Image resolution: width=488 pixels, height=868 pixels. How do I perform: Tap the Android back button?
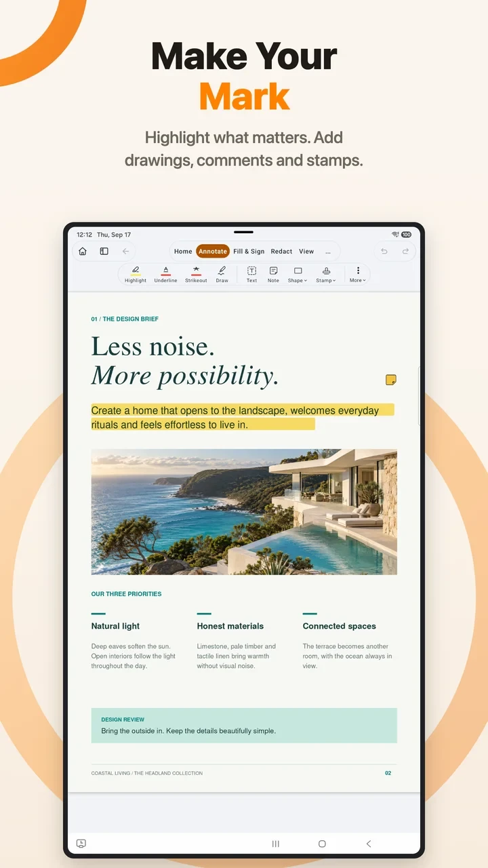pos(369,844)
